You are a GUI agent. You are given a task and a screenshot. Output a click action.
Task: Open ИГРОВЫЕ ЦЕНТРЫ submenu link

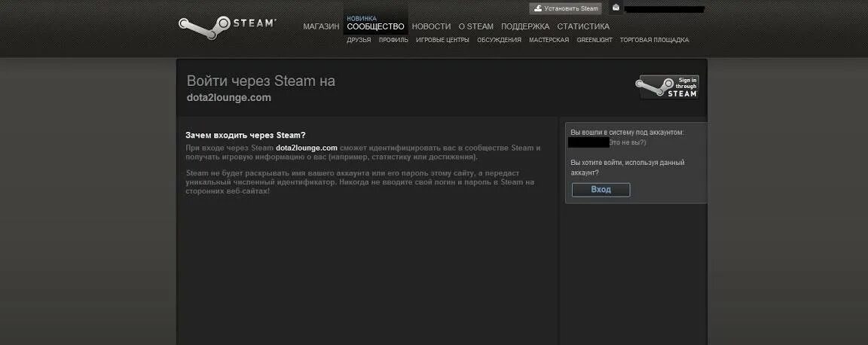pyautogui.click(x=442, y=40)
